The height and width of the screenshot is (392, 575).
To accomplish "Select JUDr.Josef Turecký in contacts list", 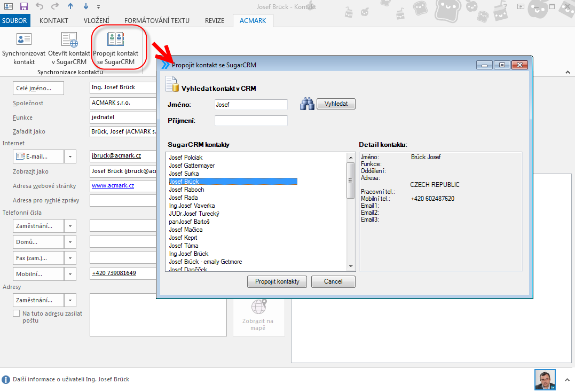I will (194, 214).
